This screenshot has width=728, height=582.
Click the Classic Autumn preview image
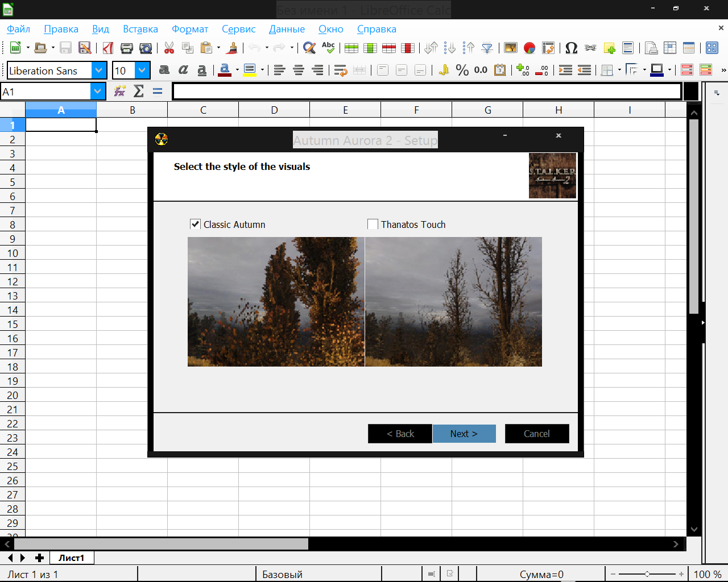pyautogui.click(x=276, y=302)
